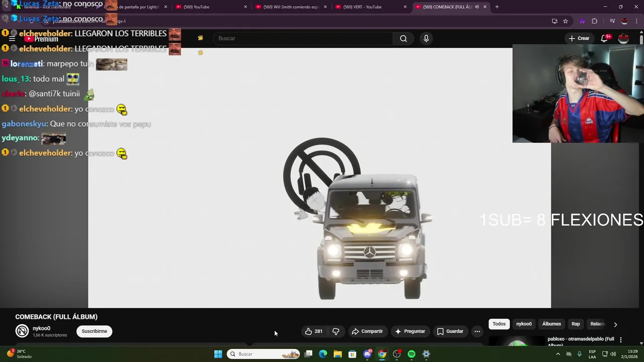Open File Explorer from taskbar
The width and height of the screenshot is (644, 362).
[338, 354]
